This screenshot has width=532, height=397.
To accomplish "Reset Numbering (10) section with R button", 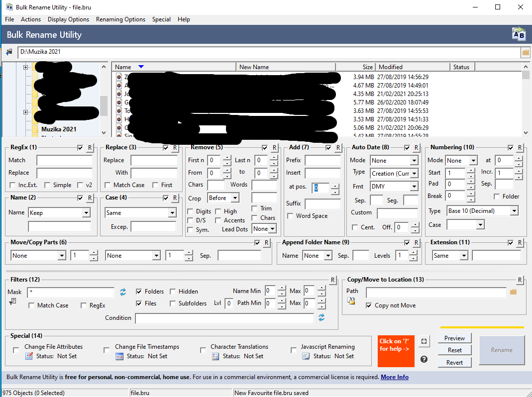I will click(520, 148).
